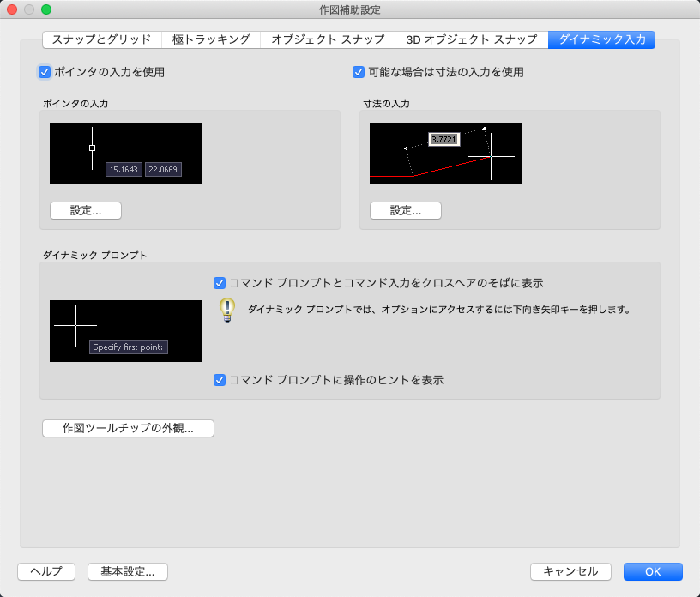Click the 寸法の入力 section label

coord(387,104)
